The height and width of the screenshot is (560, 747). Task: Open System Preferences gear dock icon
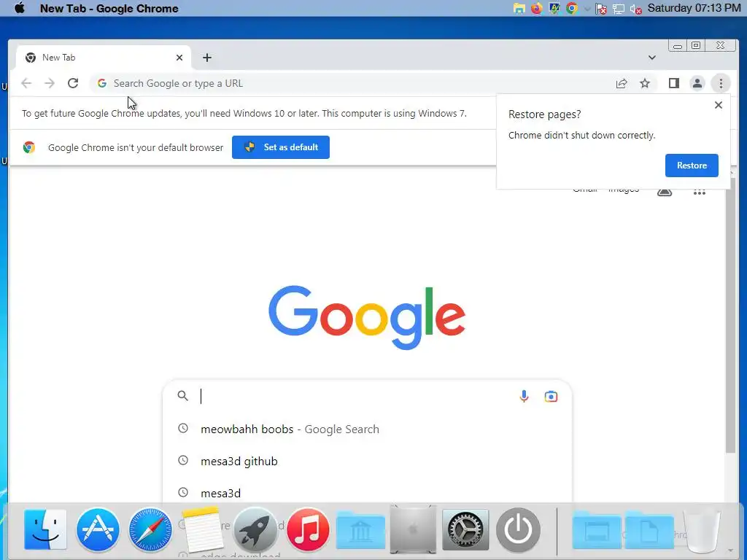coord(465,529)
